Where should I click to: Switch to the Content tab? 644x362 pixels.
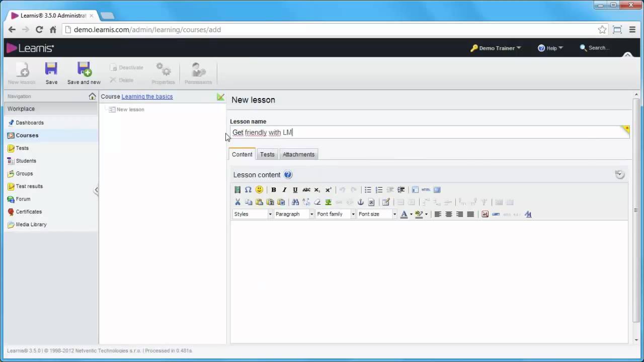242,154
